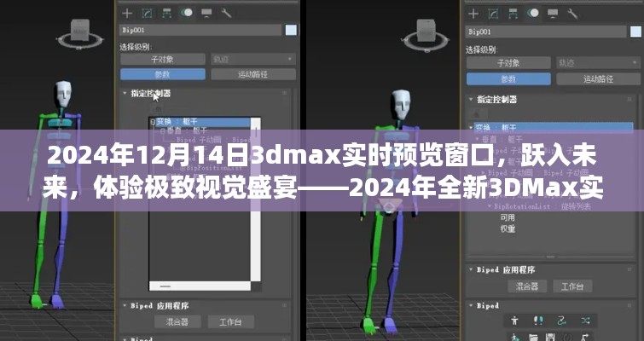Click the Assign Controller icon in the left panel
Screen dimensions: 644x341
[158, 110]
